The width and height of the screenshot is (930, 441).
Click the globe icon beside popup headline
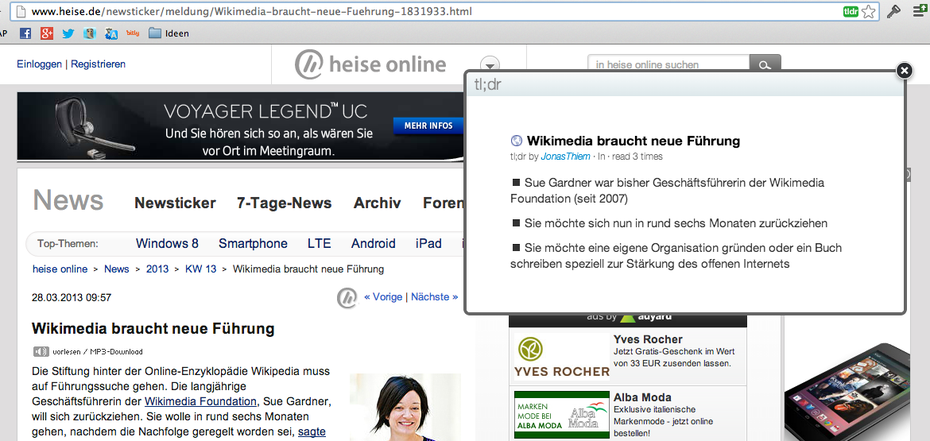coord(517,141)
